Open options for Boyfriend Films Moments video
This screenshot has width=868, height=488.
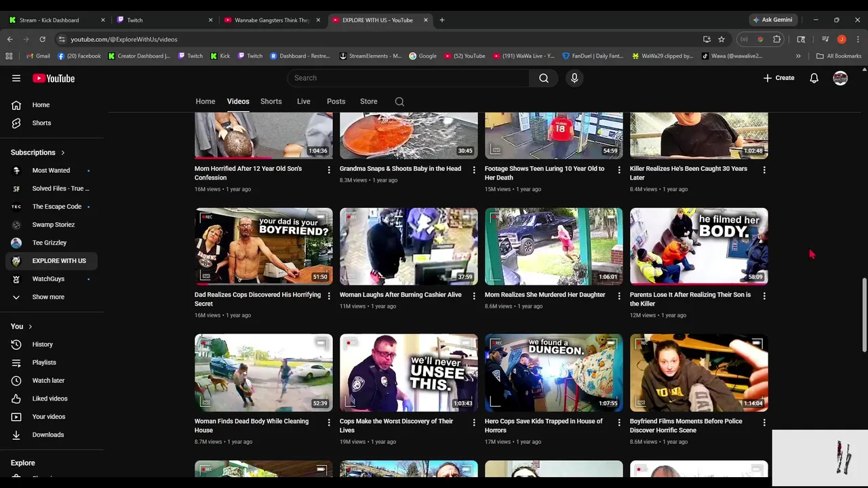tap(764, 422)
